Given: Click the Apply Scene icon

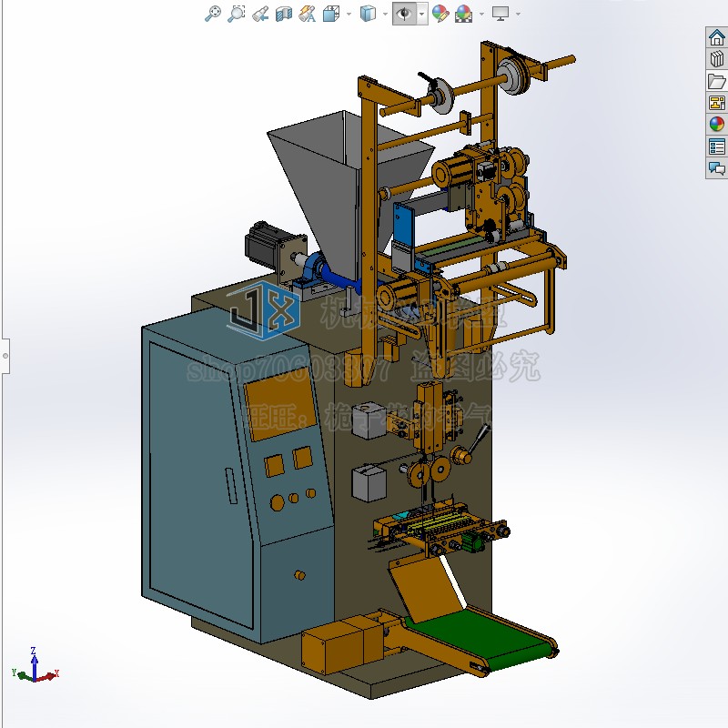Looking at the screenshot, I should tap(464, 14).
